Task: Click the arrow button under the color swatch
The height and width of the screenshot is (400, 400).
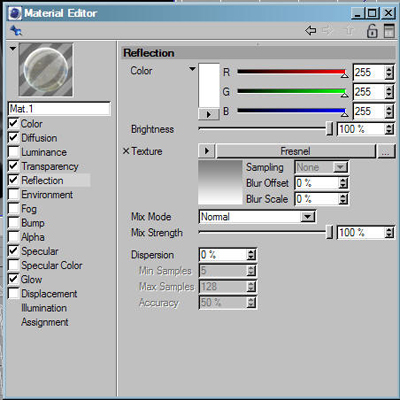Action: [209, 114]
